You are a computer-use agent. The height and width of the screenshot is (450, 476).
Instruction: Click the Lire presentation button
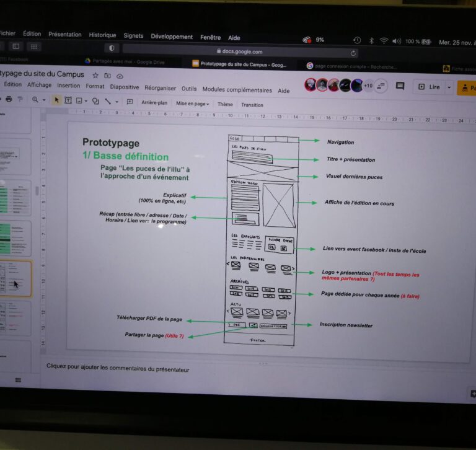(429, 87)
